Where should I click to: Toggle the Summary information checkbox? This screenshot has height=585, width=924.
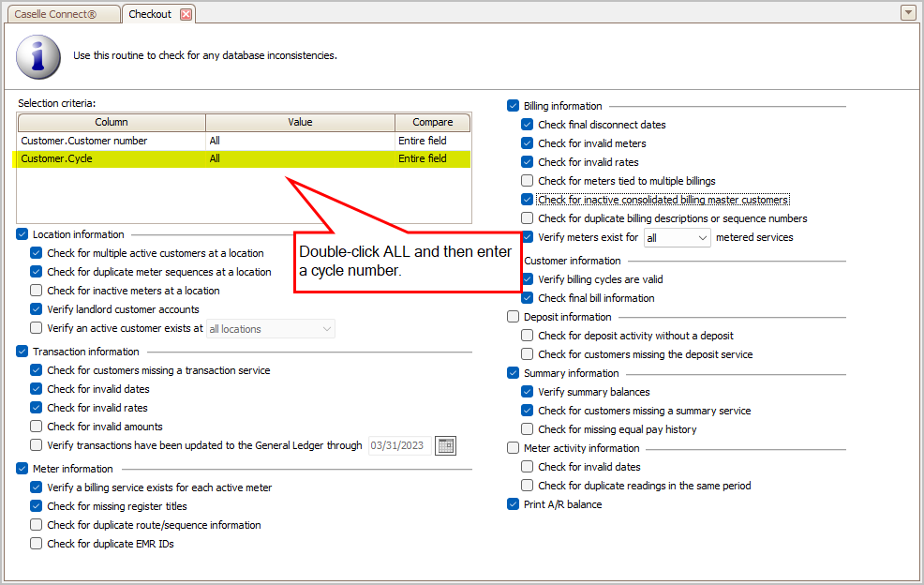[514, 373]
